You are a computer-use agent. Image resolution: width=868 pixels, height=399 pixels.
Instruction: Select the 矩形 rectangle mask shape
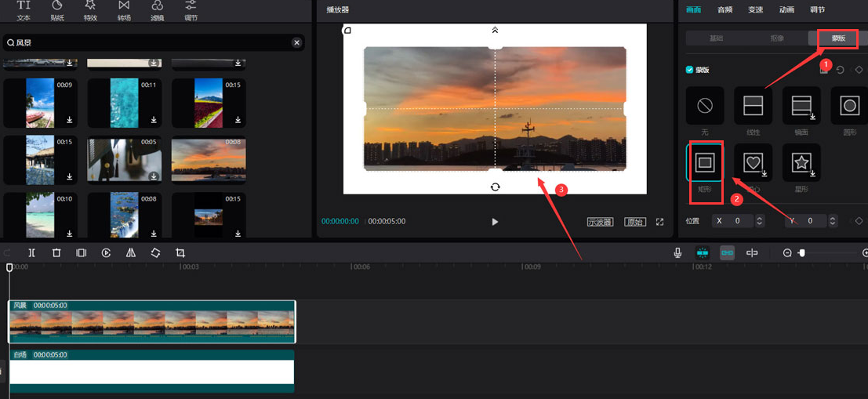[x=705, y=162]
